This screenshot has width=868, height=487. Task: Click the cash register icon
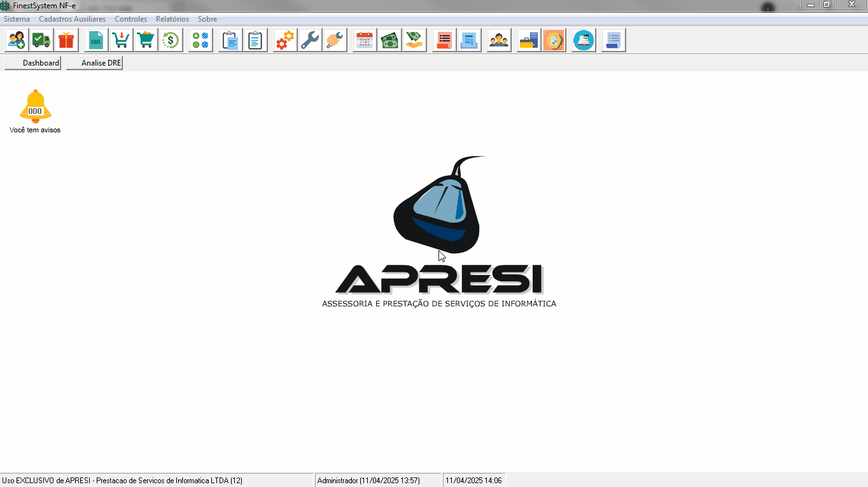tap(584, 41)
